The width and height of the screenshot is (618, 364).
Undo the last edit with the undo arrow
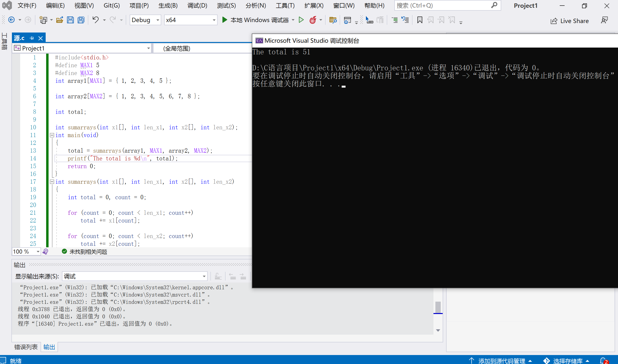coord(95,20)
